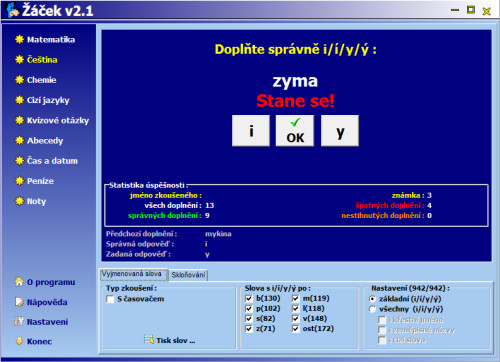Click the 'jméno zkoušeného' label
500x362 pixels.
[x=166, y=195]
